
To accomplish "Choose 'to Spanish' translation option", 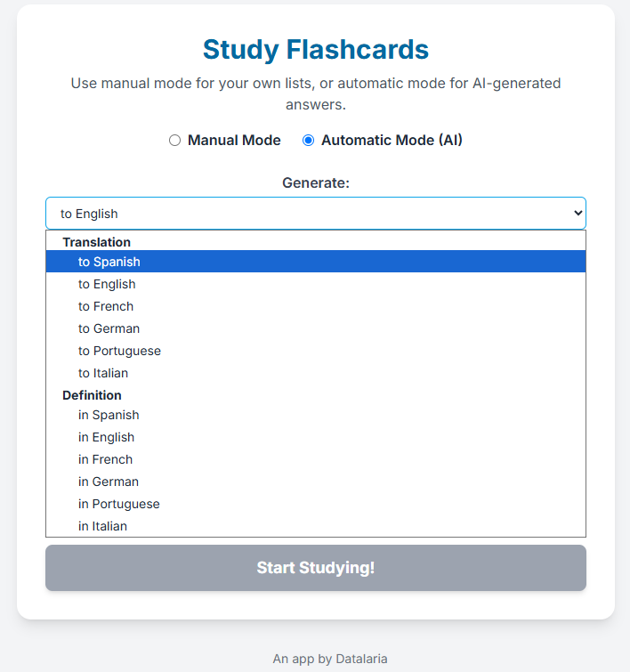I will tap(109, 262).
